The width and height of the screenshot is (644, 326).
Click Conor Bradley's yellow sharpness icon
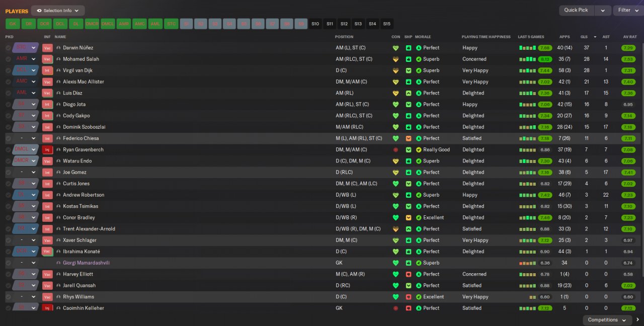(x=409, y=217)
